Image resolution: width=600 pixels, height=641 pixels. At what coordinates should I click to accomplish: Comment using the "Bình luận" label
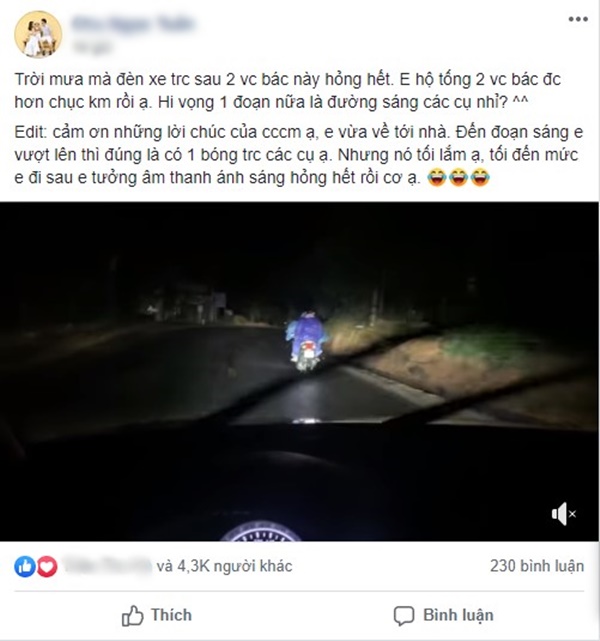(x=458, y=615)
